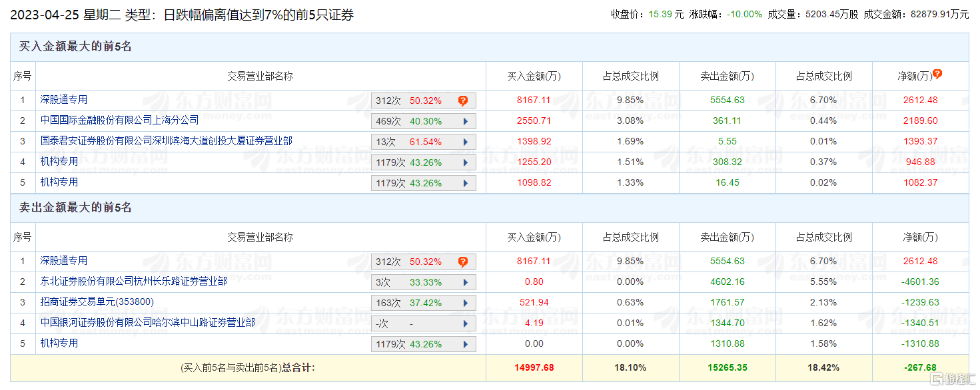
Task: Click total sell amount 15265.35
Action: click(728, 367)
